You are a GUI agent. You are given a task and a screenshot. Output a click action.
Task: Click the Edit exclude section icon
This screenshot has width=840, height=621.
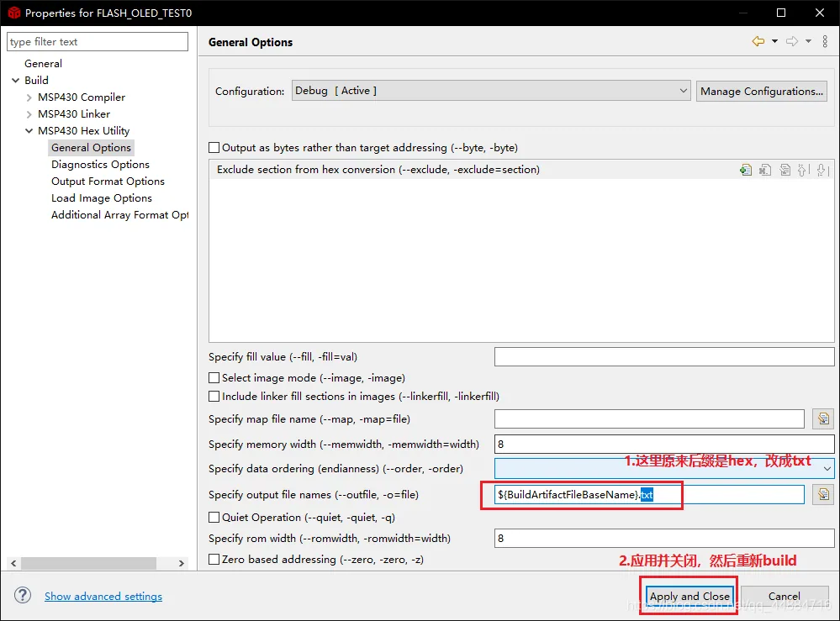click(785, 171)
